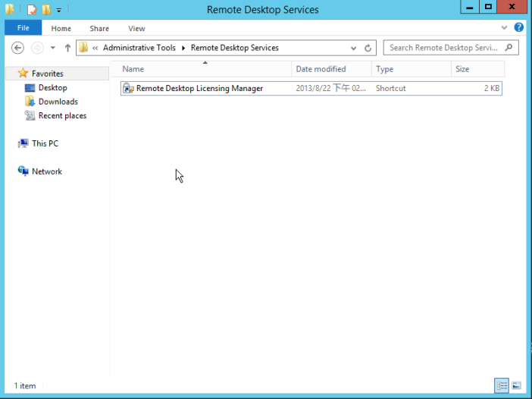
Task: Click the Up one level arrow
Action: tap(67, 48)
